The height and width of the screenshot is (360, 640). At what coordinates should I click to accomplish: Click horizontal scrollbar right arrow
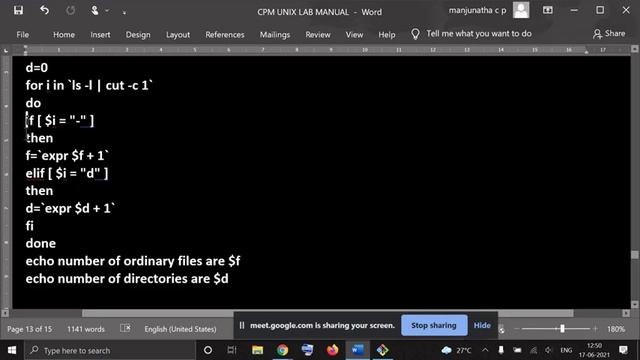[x=626, y=313]
